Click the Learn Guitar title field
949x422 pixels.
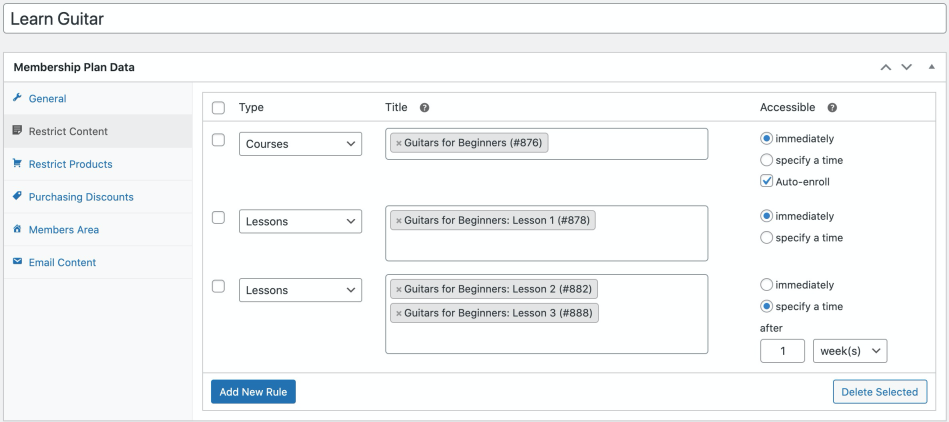(474, 19)
